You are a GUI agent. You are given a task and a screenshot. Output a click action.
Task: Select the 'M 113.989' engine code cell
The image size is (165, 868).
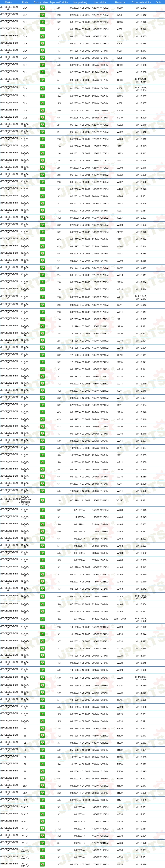[x=141, y=800]
